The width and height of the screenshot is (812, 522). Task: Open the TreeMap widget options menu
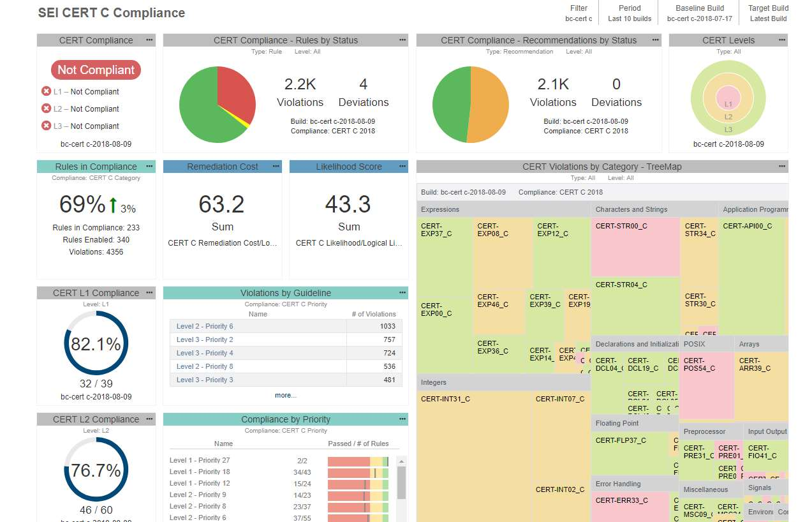tap(782, 166)
